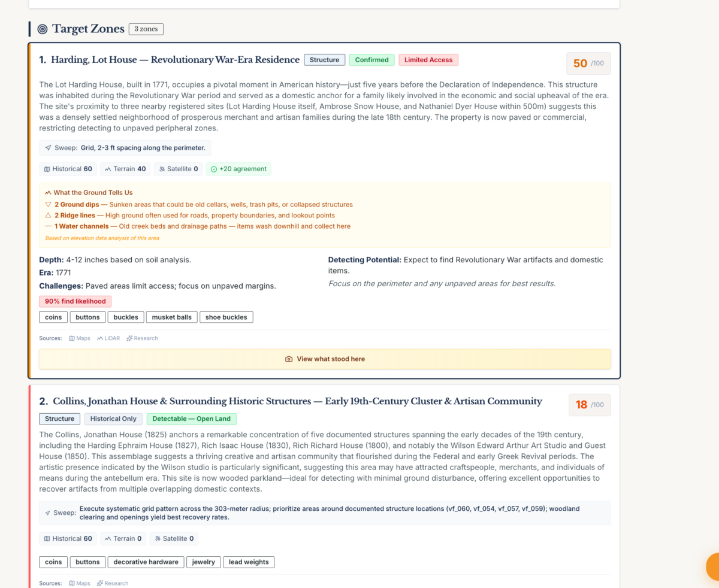Click the 18/100 score badge
The width and height of the screenshot is (719, 588).
tap(590, 405)
